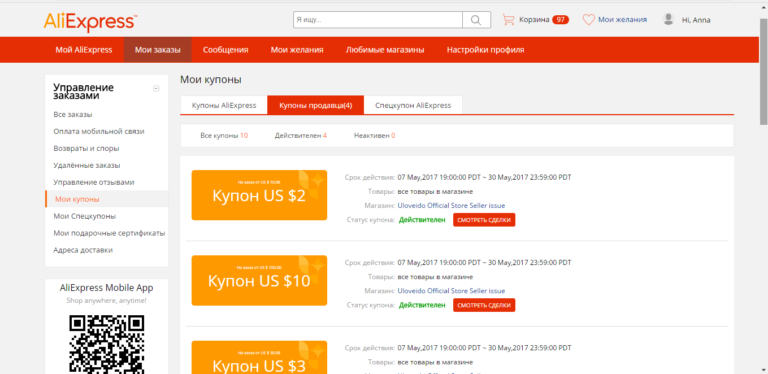Viewport: 768px width, 374px height.
Task: Click the search magnifier icon
Action: [x=476, y=20]
